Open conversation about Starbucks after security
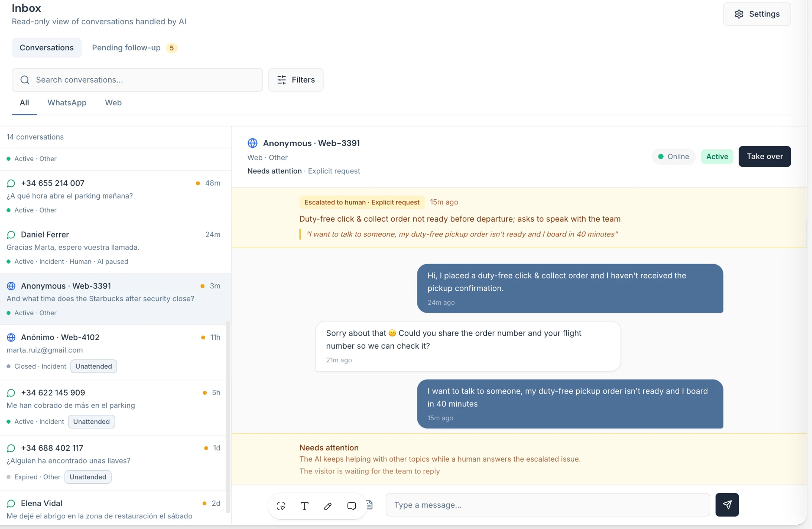 (115, 299)
